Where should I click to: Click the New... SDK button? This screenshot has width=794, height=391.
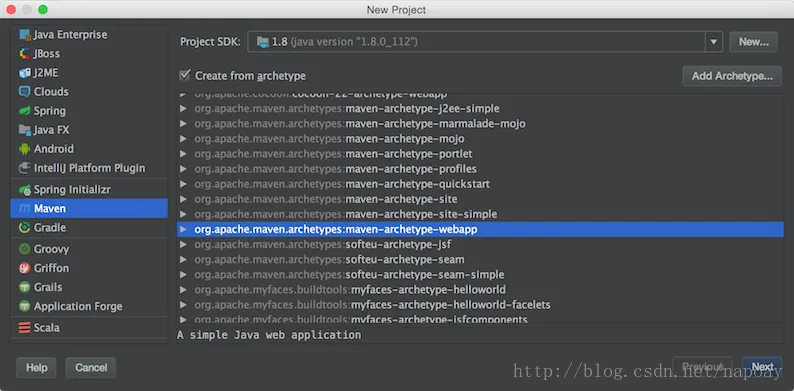(753, 42)
